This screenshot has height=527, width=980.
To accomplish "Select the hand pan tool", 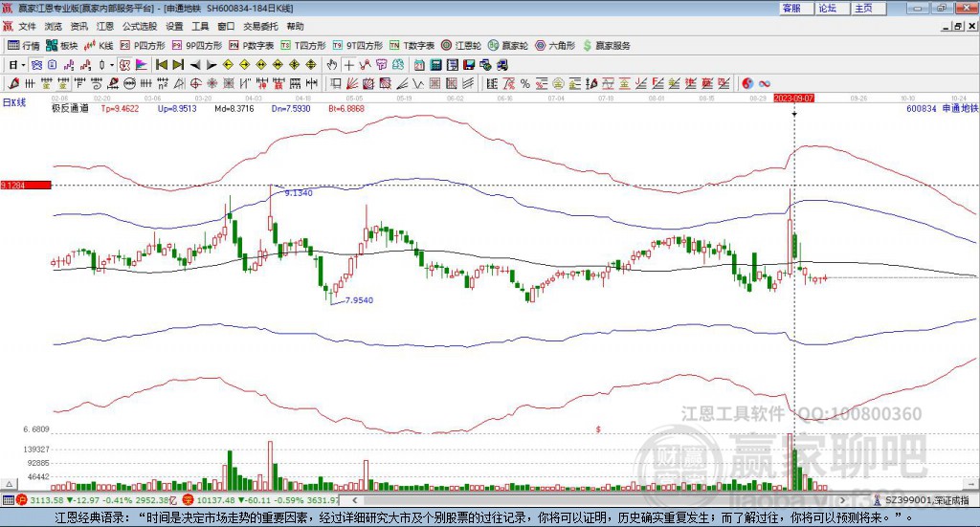I will point(331,64).
